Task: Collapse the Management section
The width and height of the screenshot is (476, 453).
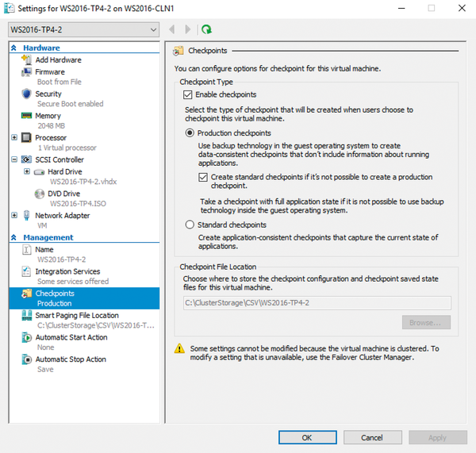Action: coord(13,237)
